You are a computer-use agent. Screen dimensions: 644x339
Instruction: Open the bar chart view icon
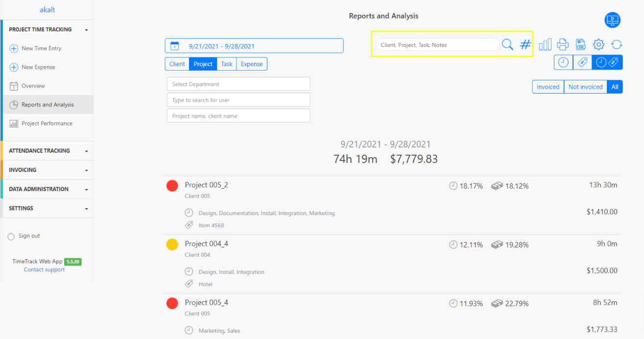coord(545,45)
